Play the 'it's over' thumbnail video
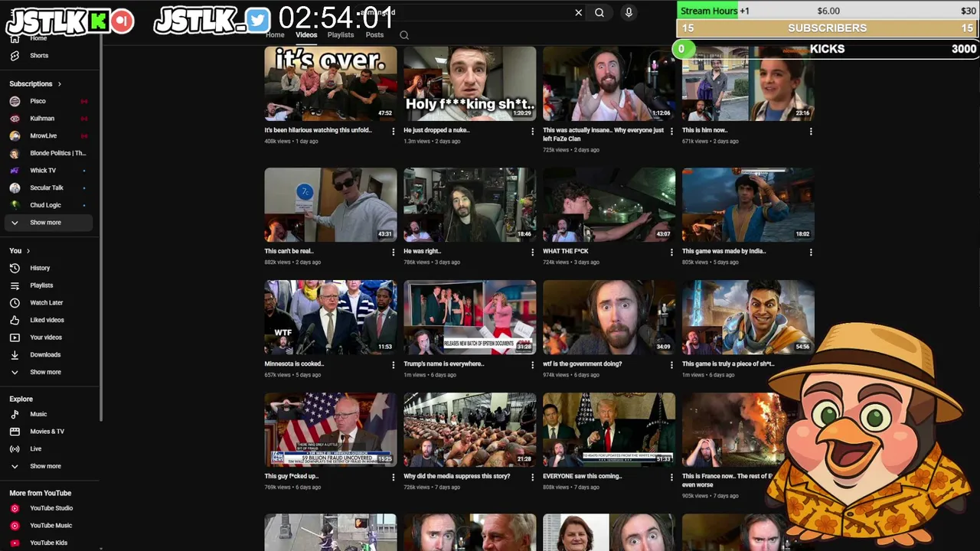Screen dimensions: 980x551 [331, 83]
